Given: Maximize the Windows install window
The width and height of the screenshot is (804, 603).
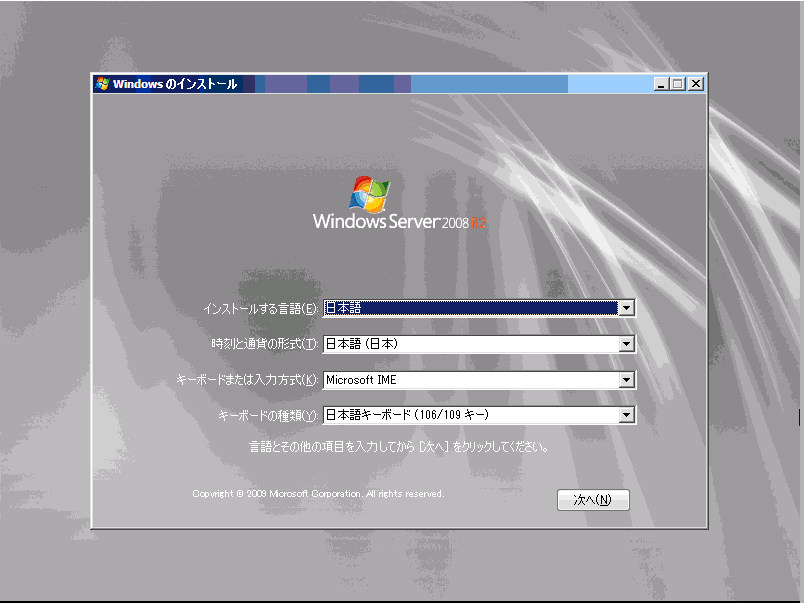Looking at the screenshot, I should click(x=678, y=84).
